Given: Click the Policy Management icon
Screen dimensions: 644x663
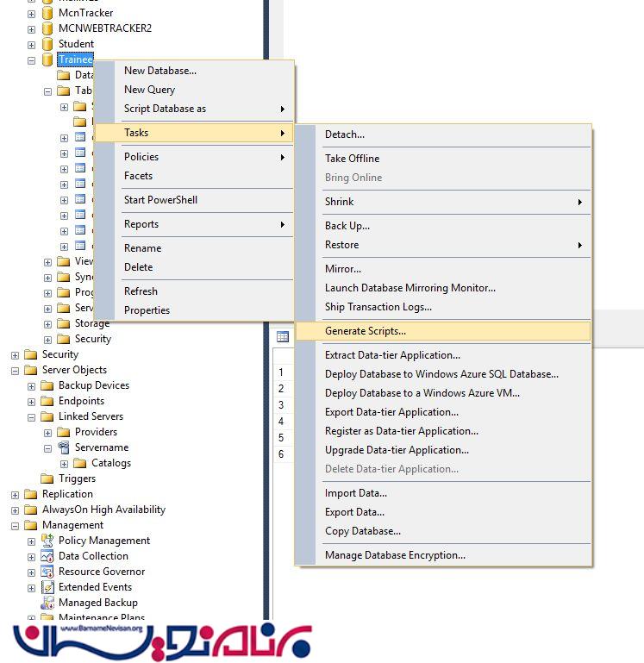Looking at the screenshot, I should click(x=47, y=541).
